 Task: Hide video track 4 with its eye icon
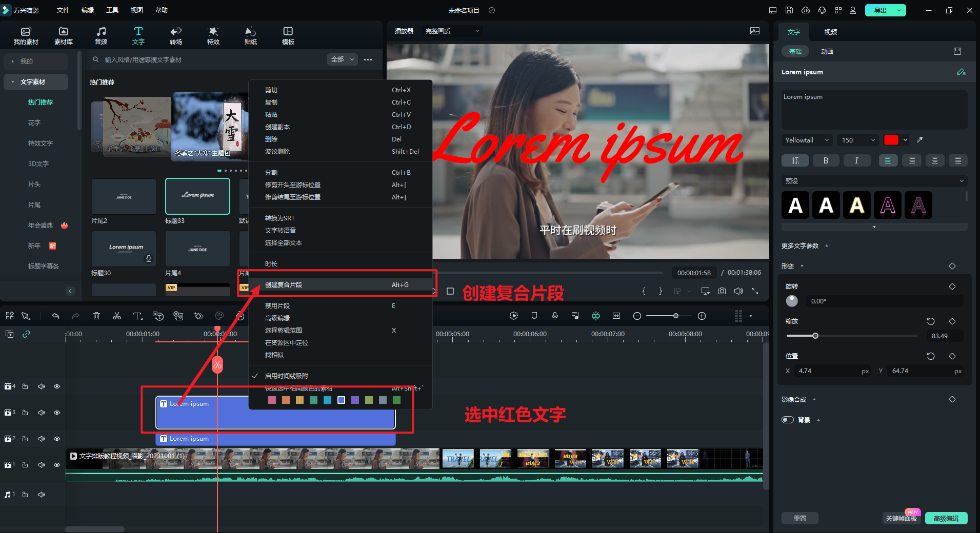click(57, 386)
